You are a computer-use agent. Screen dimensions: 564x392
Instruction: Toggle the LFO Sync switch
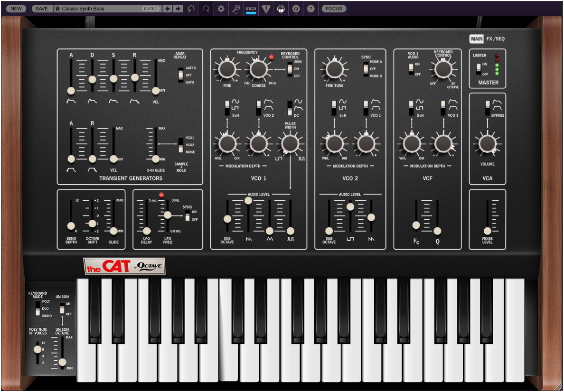point(187,216)
